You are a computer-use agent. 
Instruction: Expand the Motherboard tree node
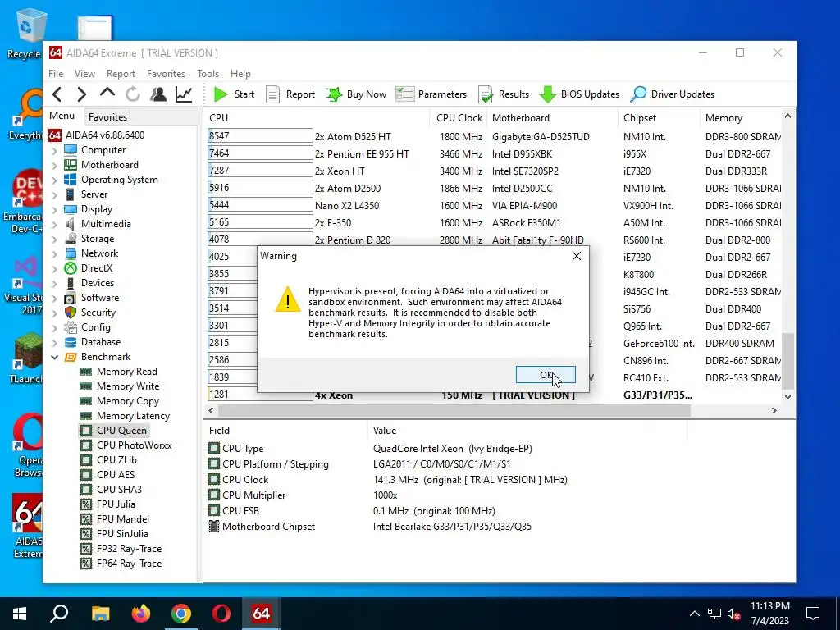(x=54, y=165)
